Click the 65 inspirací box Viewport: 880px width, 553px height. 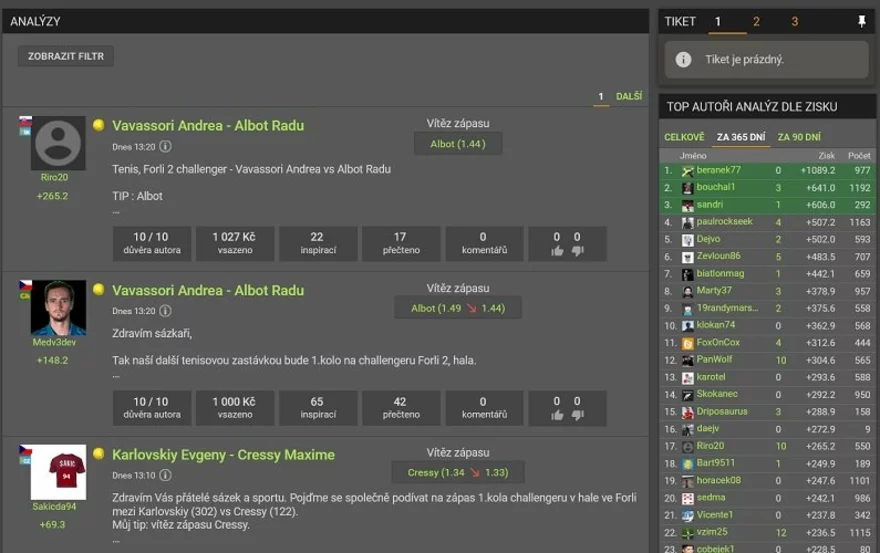(x=318, y=408)
